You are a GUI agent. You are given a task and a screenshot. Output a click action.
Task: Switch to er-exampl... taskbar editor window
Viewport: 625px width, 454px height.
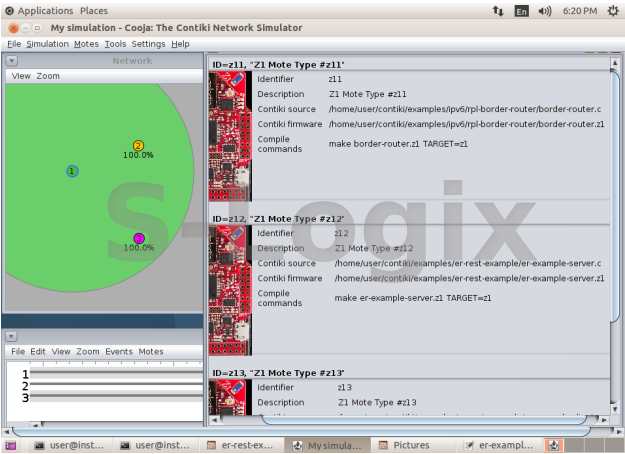coord(499,445)
